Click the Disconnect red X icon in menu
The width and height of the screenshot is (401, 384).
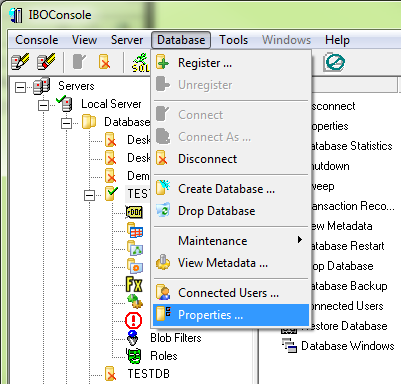(162, 158)
